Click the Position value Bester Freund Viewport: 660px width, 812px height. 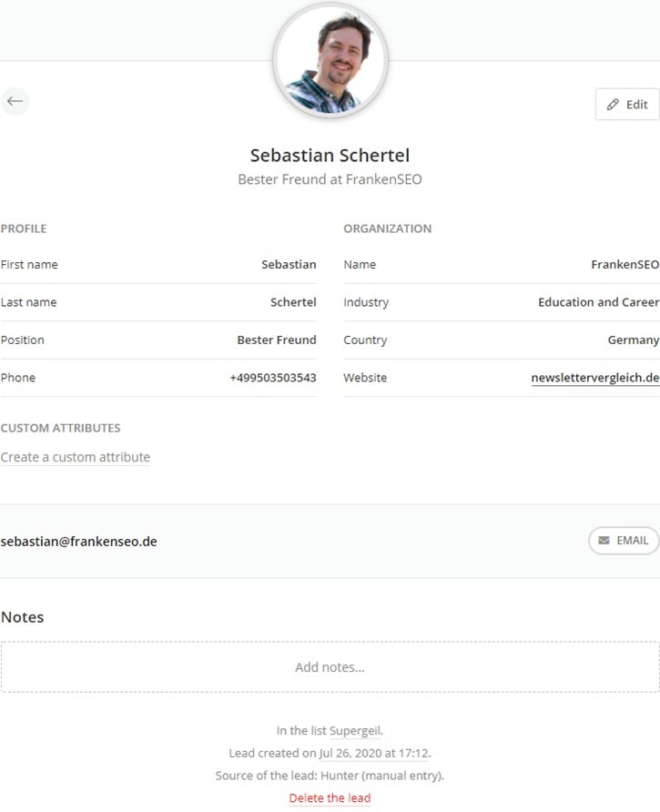(277, 340)
